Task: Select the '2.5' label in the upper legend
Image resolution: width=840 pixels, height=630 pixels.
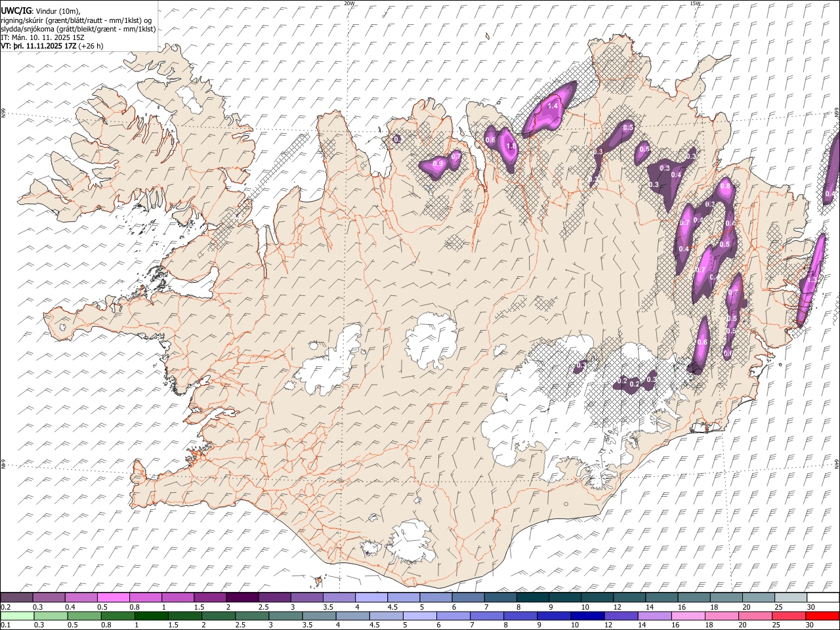Action: [263, 607]
